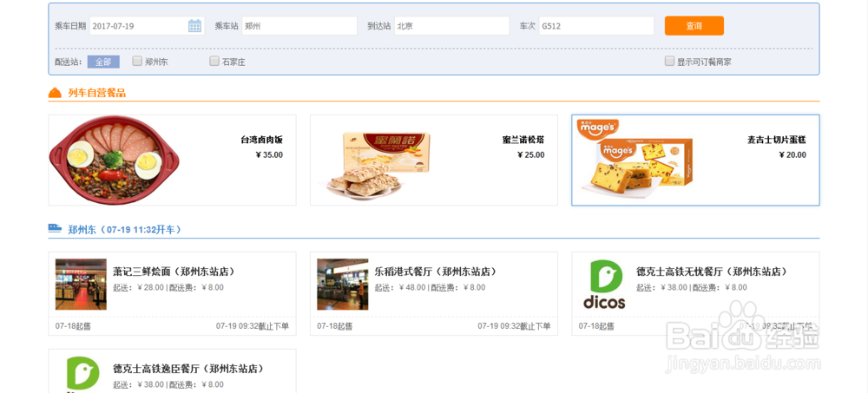
Task: Click the 郑州东（07-19 11:32开车） heading
Action: pos(124,229)
